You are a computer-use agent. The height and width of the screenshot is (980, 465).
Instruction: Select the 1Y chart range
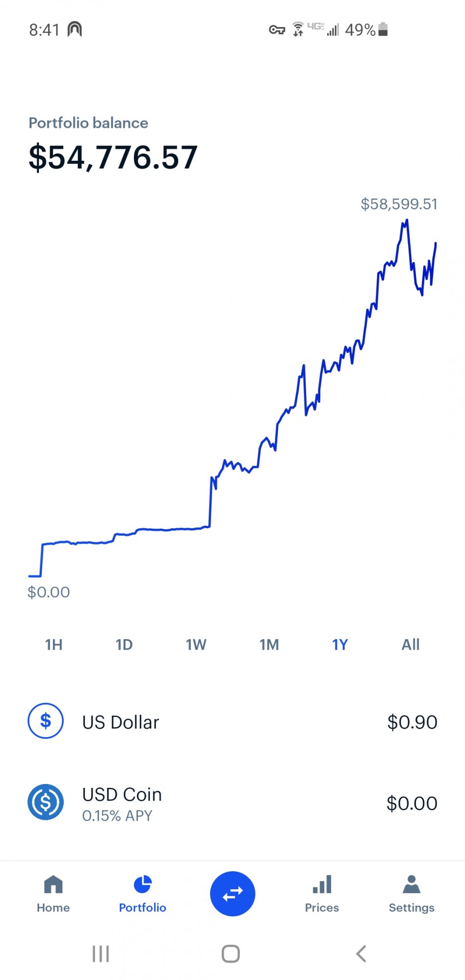pos(340,644)
